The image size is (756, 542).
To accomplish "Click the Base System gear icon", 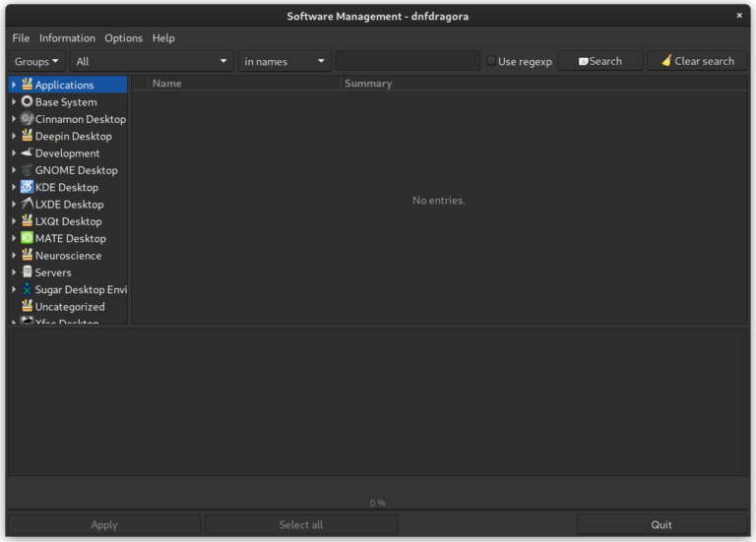I will [x=27, y=102].
